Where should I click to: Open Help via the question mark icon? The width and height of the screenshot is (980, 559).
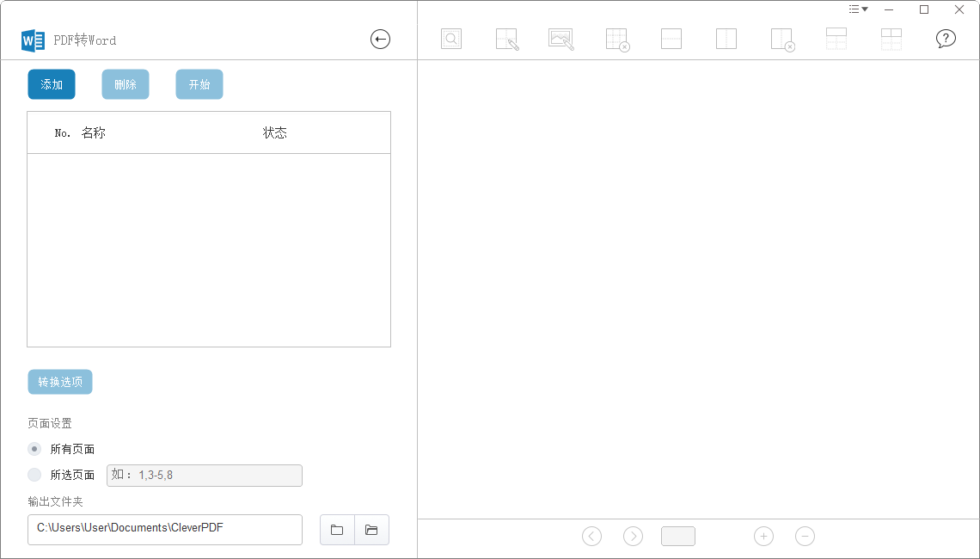[x=946, y=38]
